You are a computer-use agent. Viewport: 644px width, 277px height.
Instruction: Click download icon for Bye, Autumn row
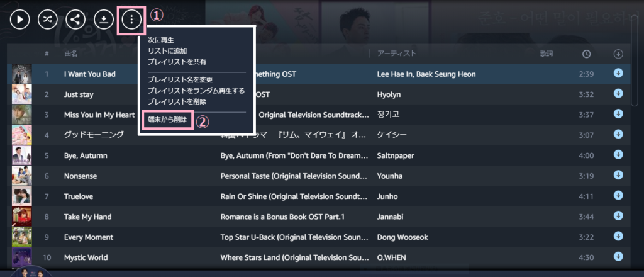pos(618,154)
